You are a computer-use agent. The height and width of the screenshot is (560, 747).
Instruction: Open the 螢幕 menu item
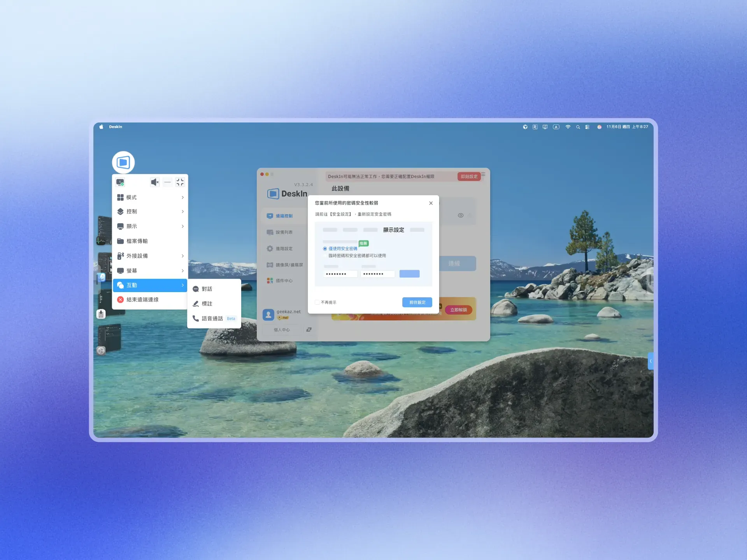(150, 271)
